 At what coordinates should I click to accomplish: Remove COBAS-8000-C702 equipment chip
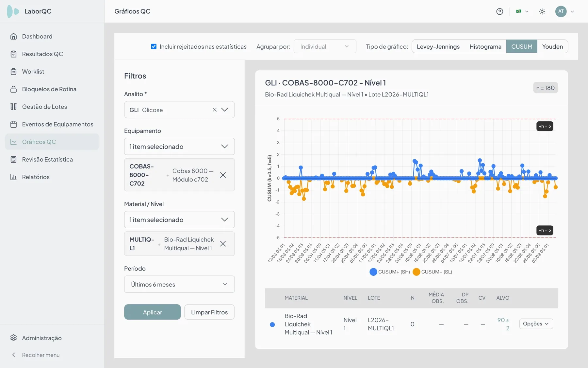click(x=223, y=175)
